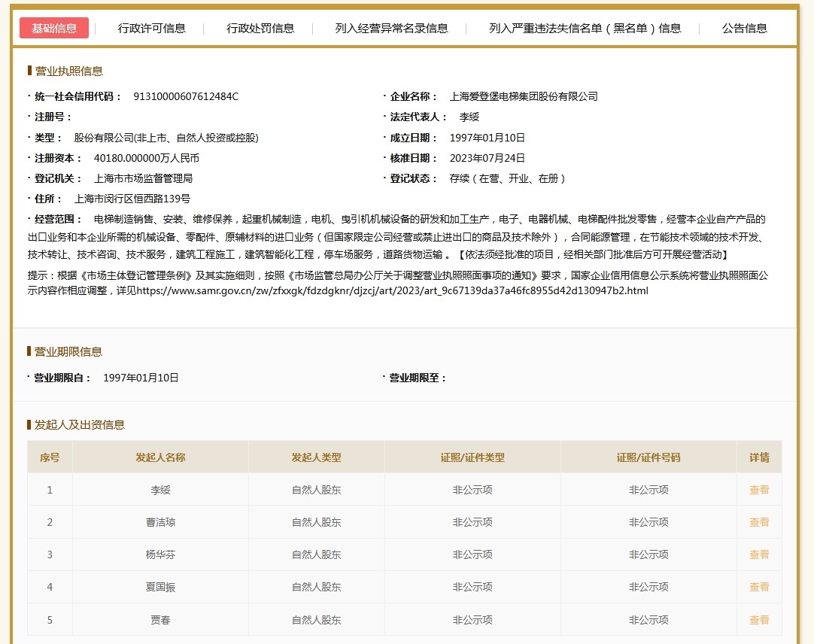
Task: Click the 发起人名称 column header
Action: pyautogui.click(x=160, y=457)
